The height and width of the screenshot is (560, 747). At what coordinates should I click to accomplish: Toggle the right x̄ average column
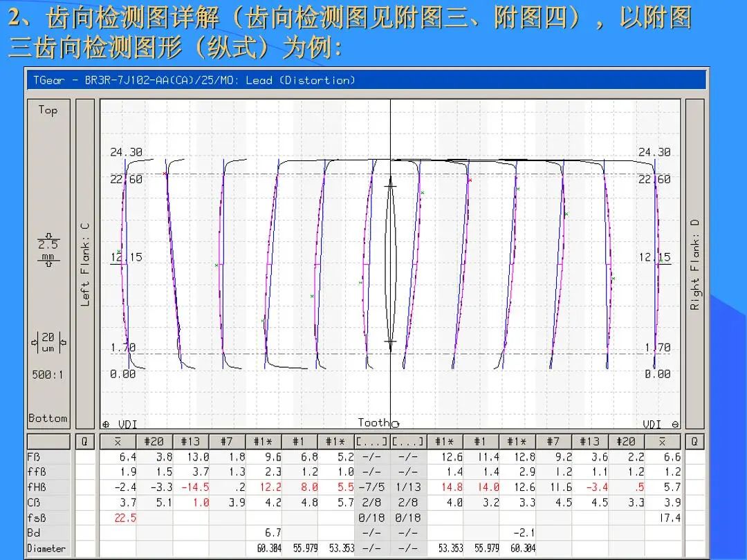tap(664, 441)
